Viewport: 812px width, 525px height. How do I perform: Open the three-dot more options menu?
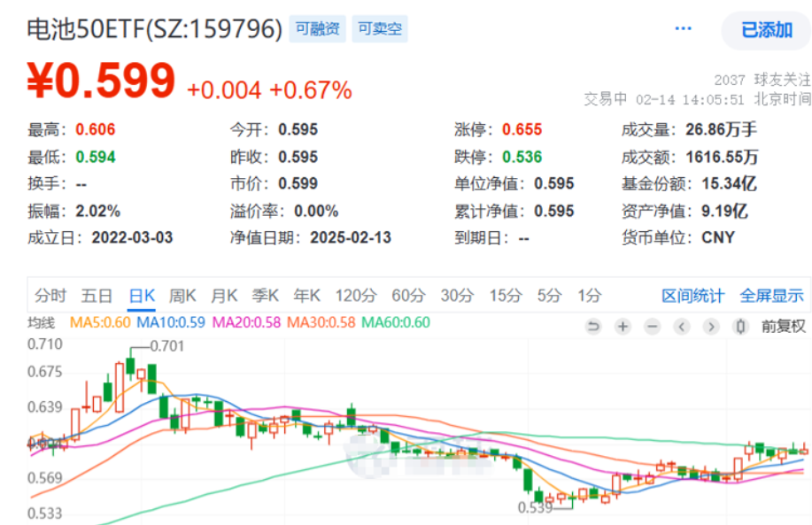(683, 29)
